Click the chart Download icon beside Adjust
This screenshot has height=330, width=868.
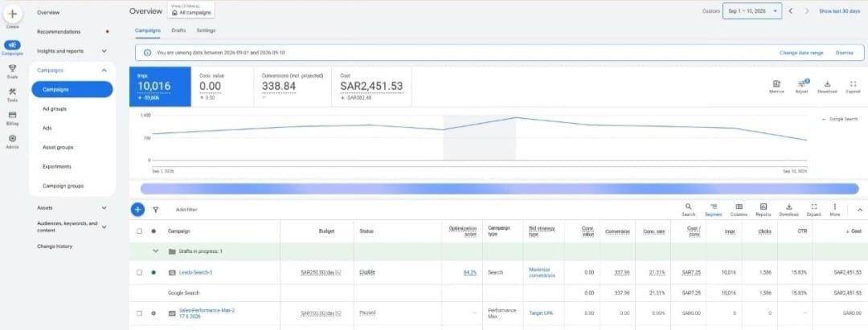(x=827, y=84)
